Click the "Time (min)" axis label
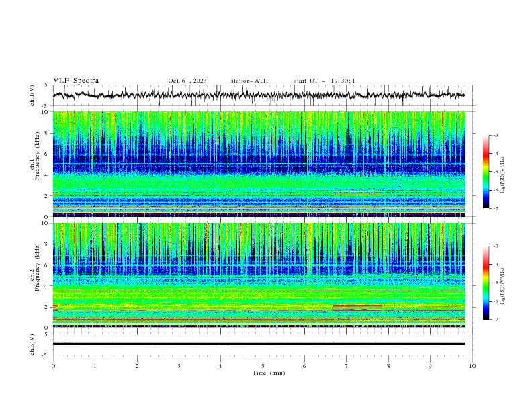The height and width of the screenshot is (411, 532). (x=269, y=373)
